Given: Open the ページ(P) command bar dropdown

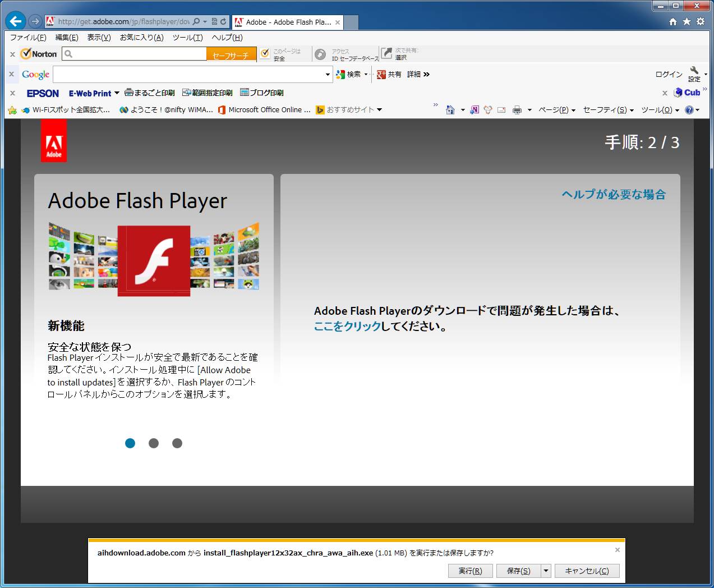Looking at the screenshot, I should 557,110.
